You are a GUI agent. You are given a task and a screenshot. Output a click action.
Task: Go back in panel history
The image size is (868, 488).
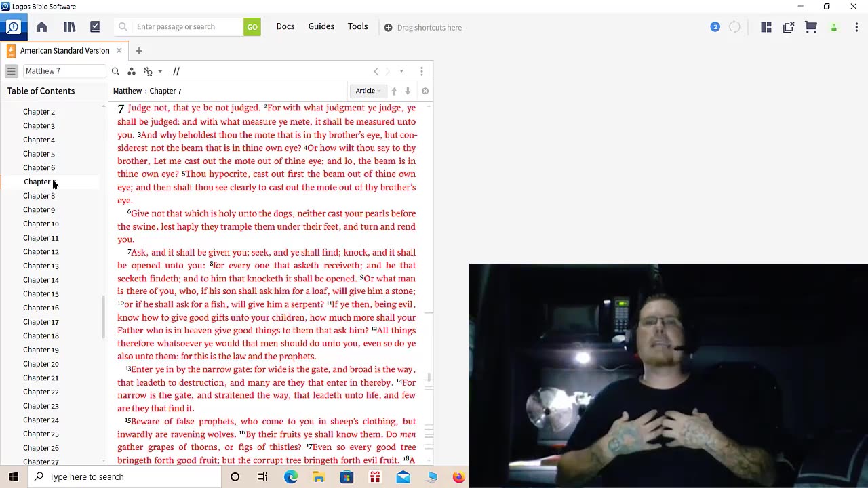[x=376, y=71]
